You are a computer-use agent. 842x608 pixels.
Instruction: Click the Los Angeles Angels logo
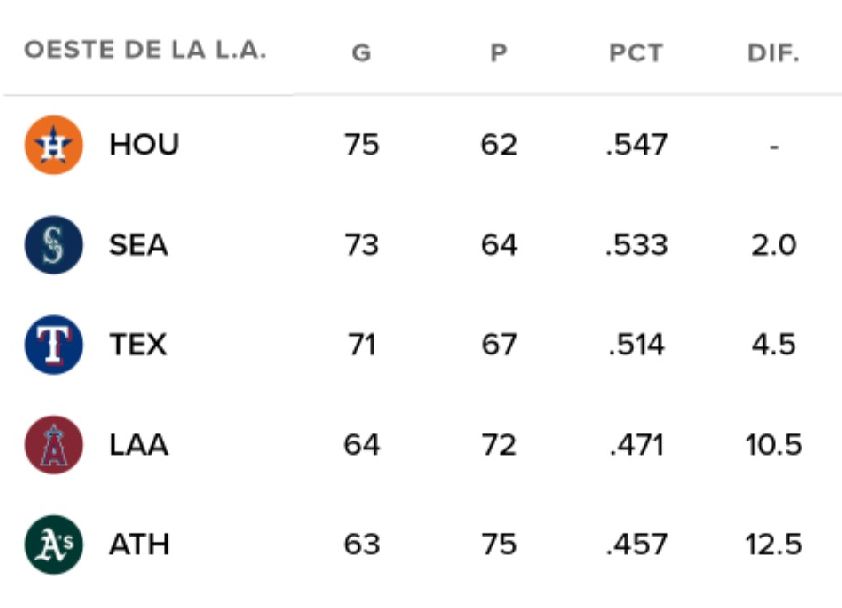point(53,445)
